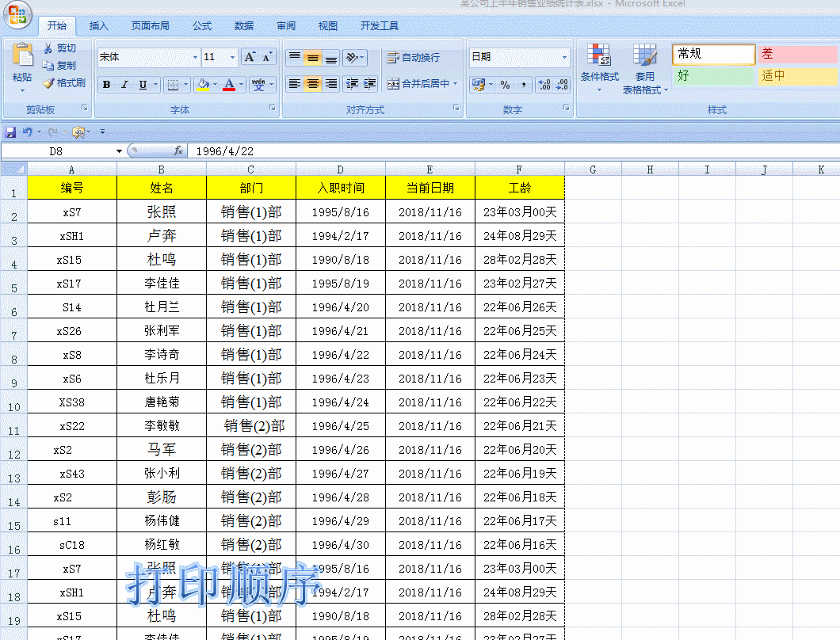Increase indent icon

point(369,83)
